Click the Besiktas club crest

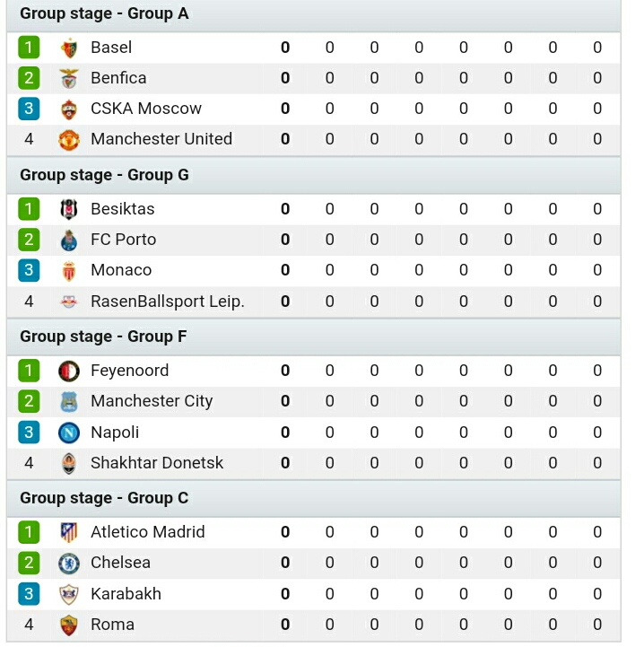[x=69, y=209]
